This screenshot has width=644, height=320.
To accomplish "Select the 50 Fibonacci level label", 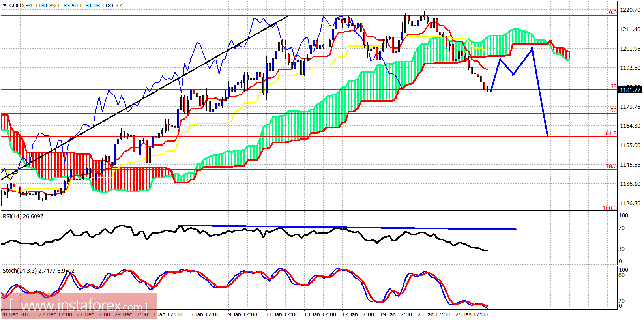I will (x=614, y=110).
